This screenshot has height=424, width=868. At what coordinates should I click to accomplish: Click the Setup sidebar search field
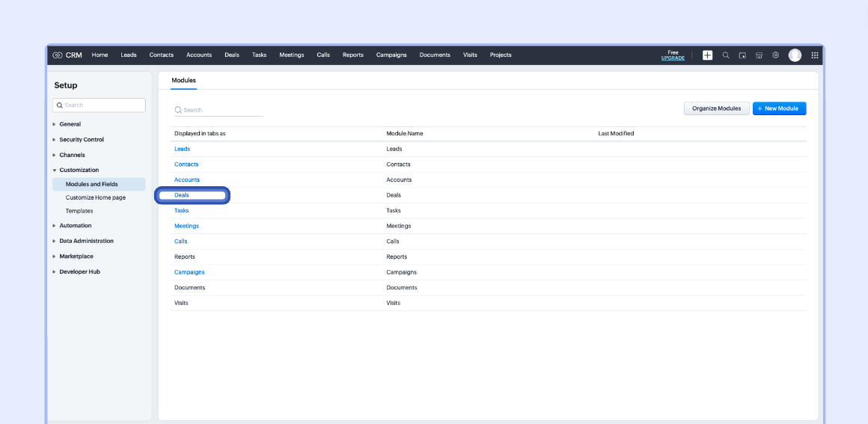(x=100, y=105)
